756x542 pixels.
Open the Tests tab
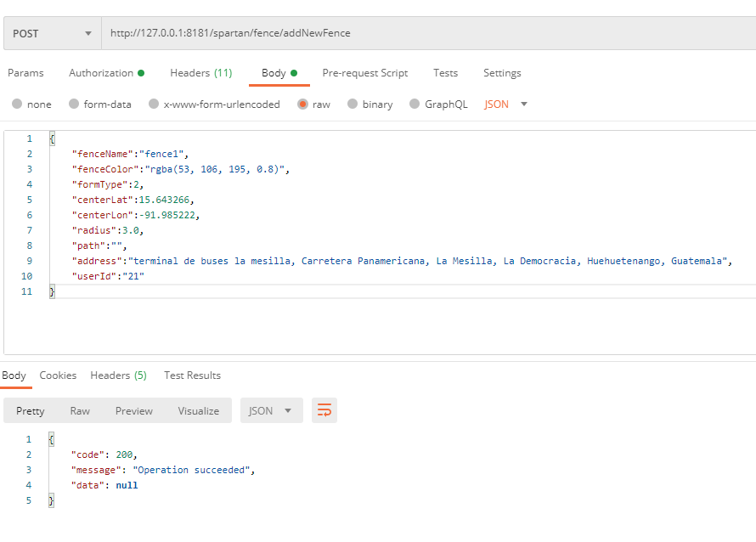pos(445,73)
